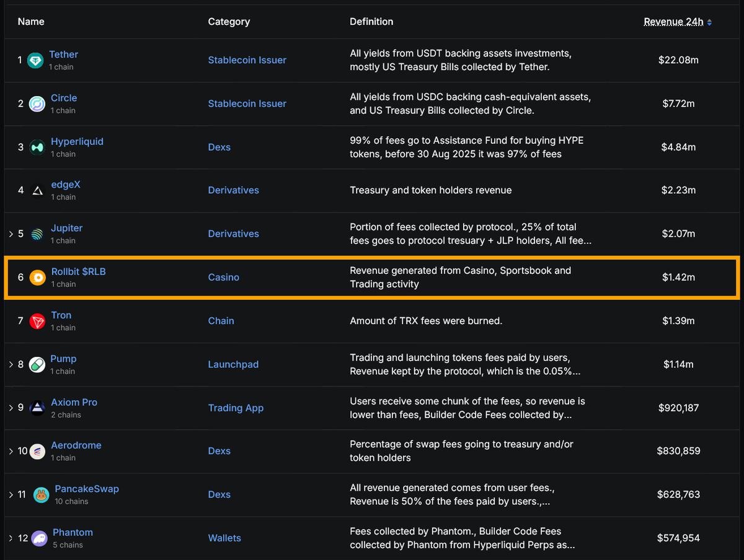Click the '10 chains' text under PancakeSwap

[71, 501]
